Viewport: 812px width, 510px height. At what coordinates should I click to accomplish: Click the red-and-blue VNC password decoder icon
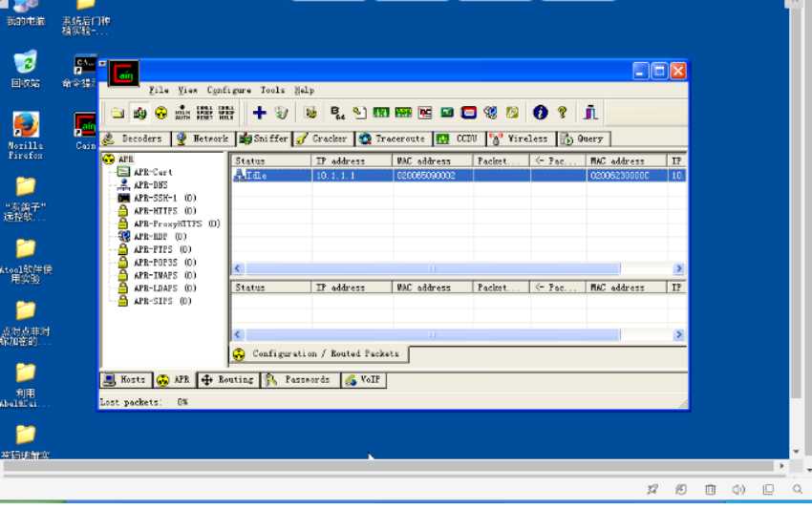pos(469,113)
